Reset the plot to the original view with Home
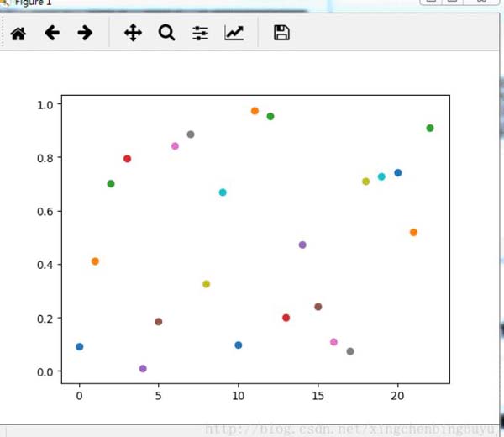 [18, 33]
